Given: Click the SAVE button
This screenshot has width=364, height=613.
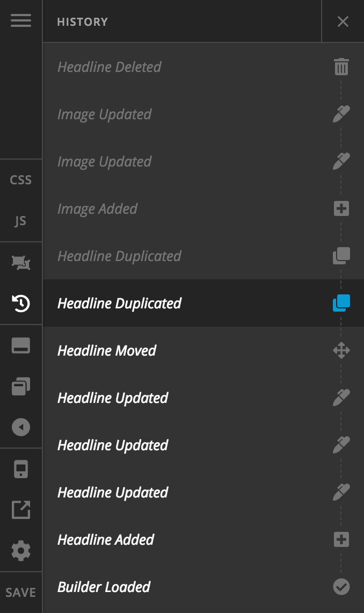Looking at the screenshot, I should click(x=20, y=592).
